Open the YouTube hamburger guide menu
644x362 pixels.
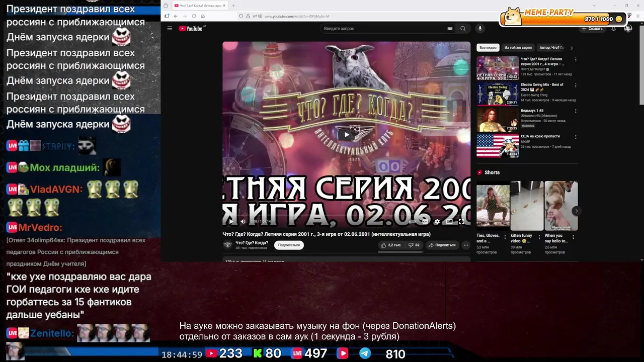(x=170, y=29)
